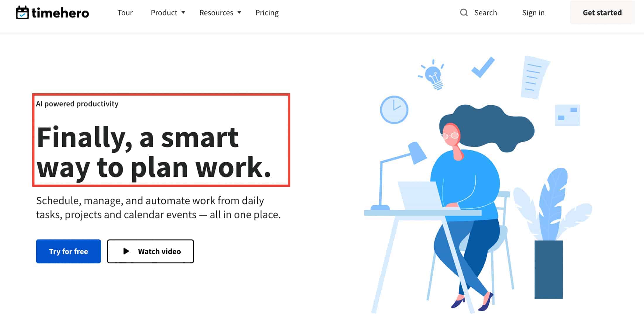The height and width of the screenshot is (326, 644).
Task: Click the Try for free button
Action: pos(69,251)
